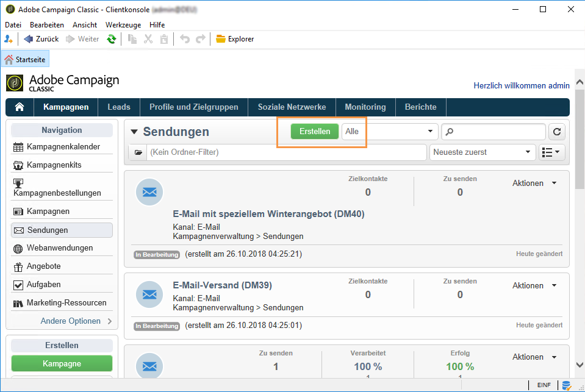Image resolution: width=585 pixels, height=392 pixels.
Task: Click the green Erstellen button
Action: click(x=315, y=131)
